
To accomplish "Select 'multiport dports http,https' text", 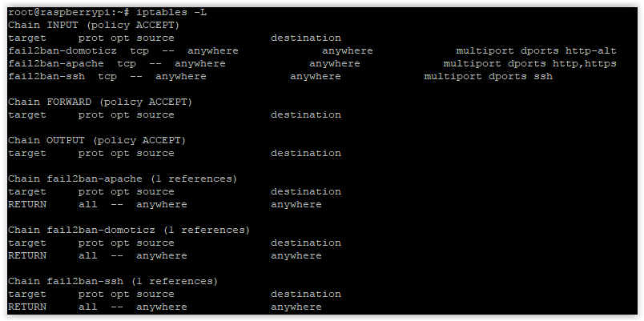I will pos(529,63).
